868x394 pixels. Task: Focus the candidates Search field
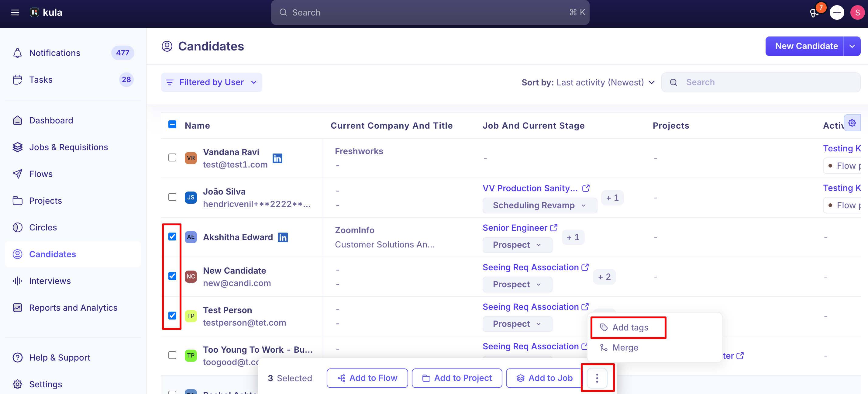761,82
